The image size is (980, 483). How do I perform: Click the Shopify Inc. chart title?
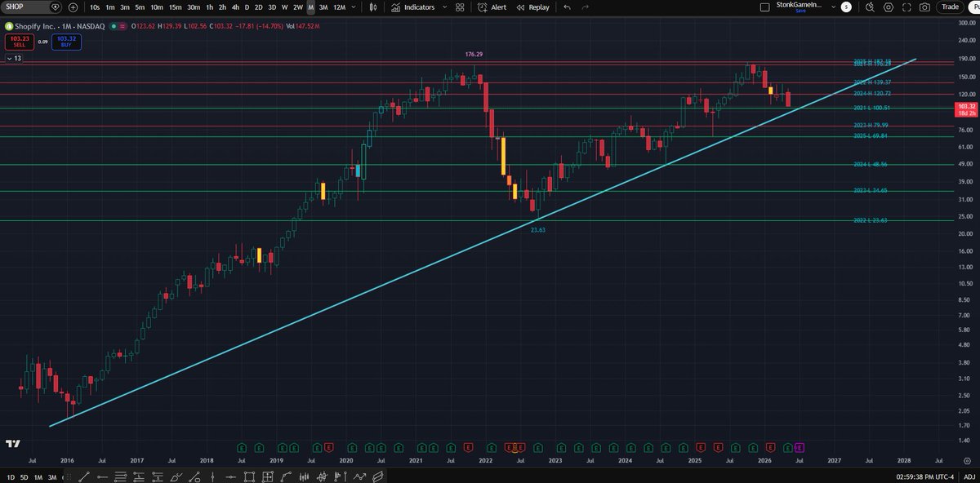[x=33, y=26]
